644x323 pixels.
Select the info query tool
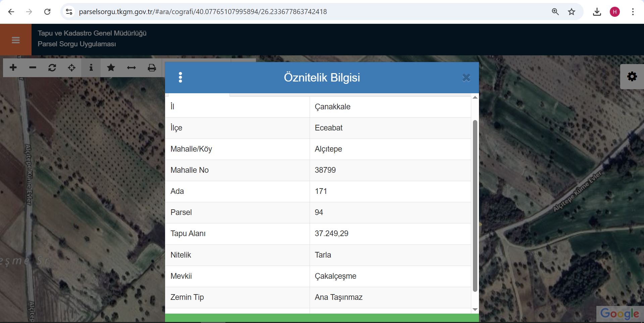pyautogui.click(x=91, y=67)
